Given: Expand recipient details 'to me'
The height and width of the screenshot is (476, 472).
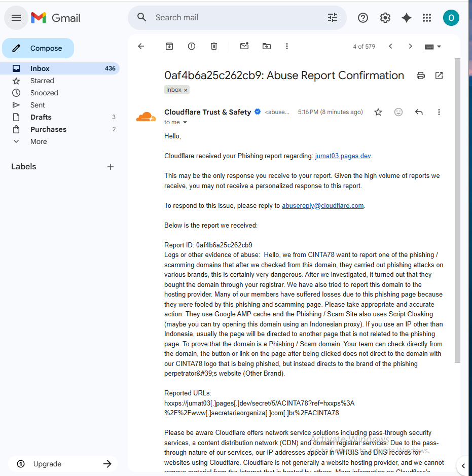Looking at the screenshot, I should click(x=185, y=122).
